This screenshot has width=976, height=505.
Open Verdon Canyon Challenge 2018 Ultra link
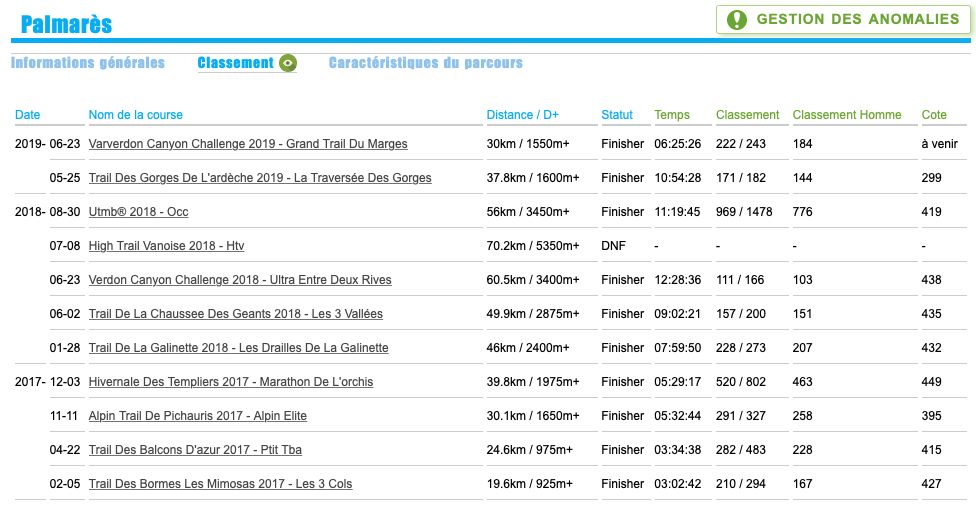pyautogui.click(x=240, y=280)
